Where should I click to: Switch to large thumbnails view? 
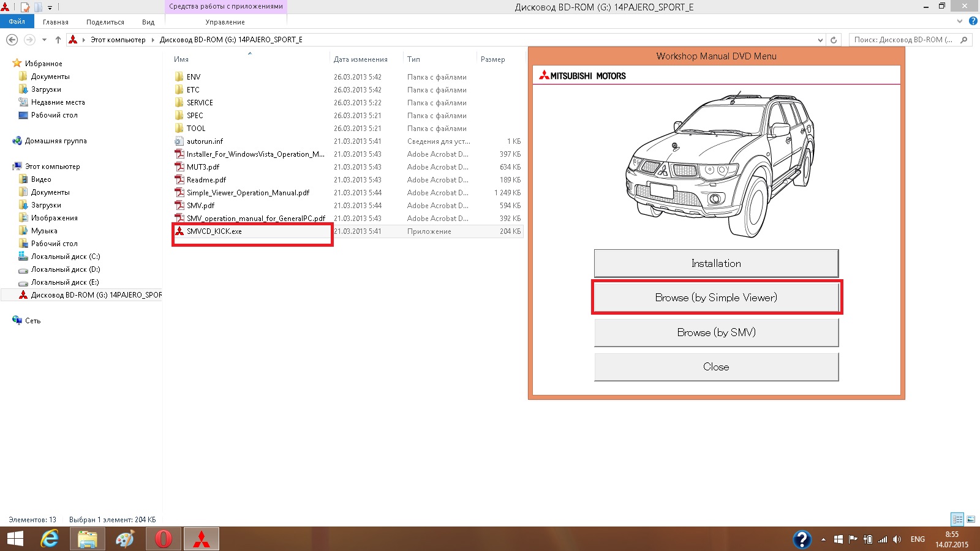971,519
